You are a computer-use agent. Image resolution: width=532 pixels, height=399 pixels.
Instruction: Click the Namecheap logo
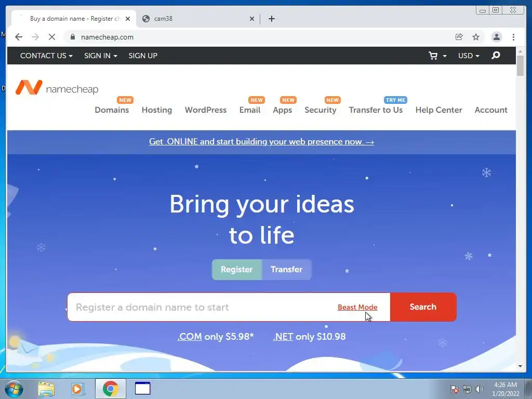coord(57,87)
